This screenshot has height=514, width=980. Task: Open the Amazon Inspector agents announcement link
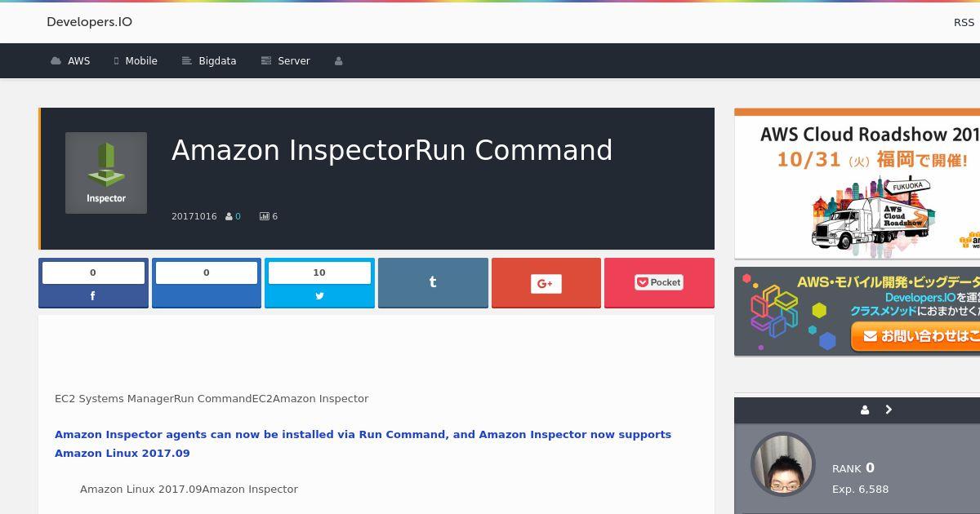coord(363,444)
